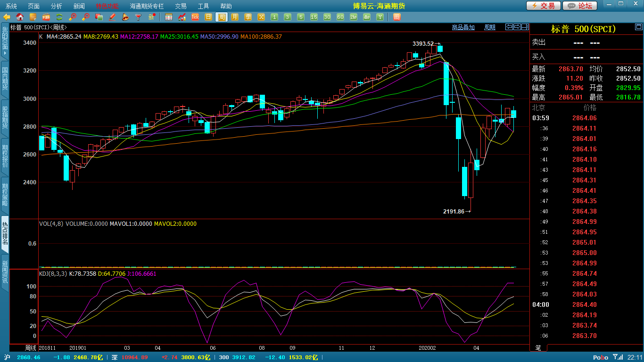Click the 商品叠加 link
Screen dimensions: 644x362
pyautogui.click(x=463, y=27)
